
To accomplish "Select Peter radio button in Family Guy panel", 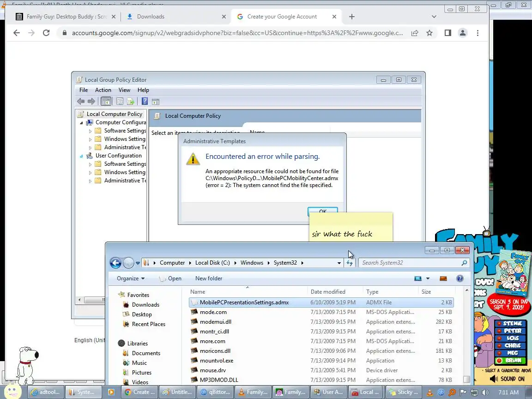I will (x=499, y=331).
